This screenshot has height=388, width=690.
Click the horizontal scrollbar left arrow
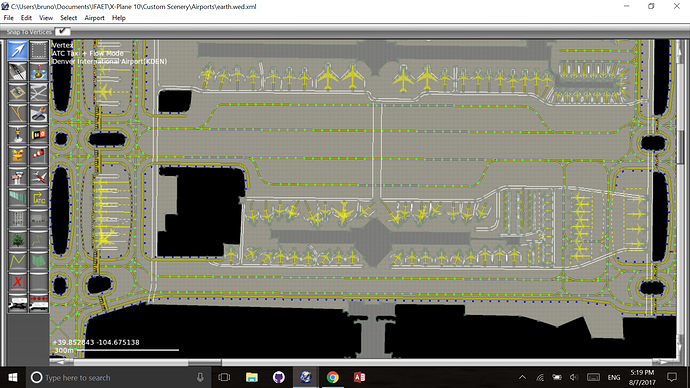pyautogui.click(x=62, y=362)
